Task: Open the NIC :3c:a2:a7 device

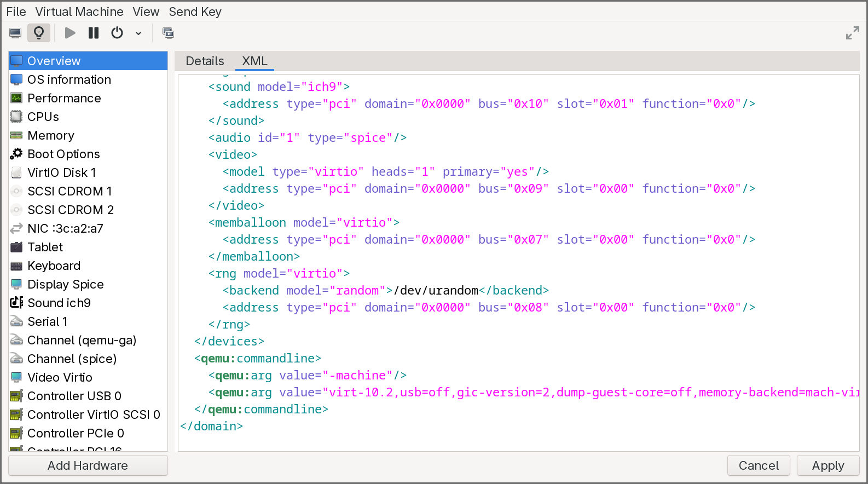Action: [x=65, y=228]
